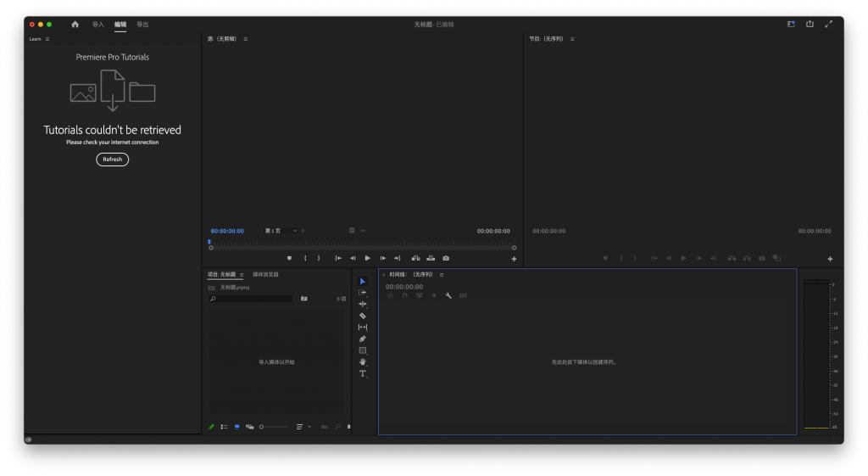Open timeline display settings wrench
The width and height of the screenshot is (868, 476).
(x=448, y=296)
